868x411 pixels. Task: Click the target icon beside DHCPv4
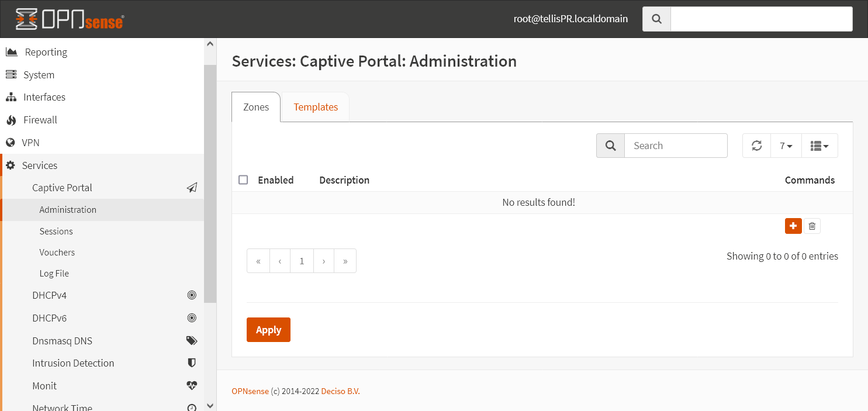pyautogui.click(x=192, y=295)
